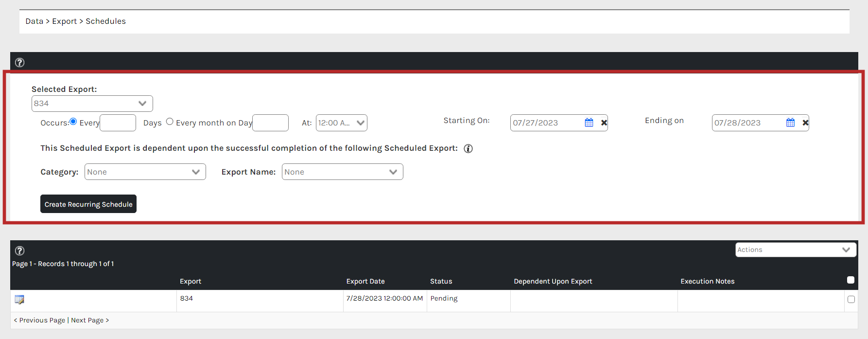Open help icon above records table
Viewport: 868px width, 339px height.
point(19,250)
